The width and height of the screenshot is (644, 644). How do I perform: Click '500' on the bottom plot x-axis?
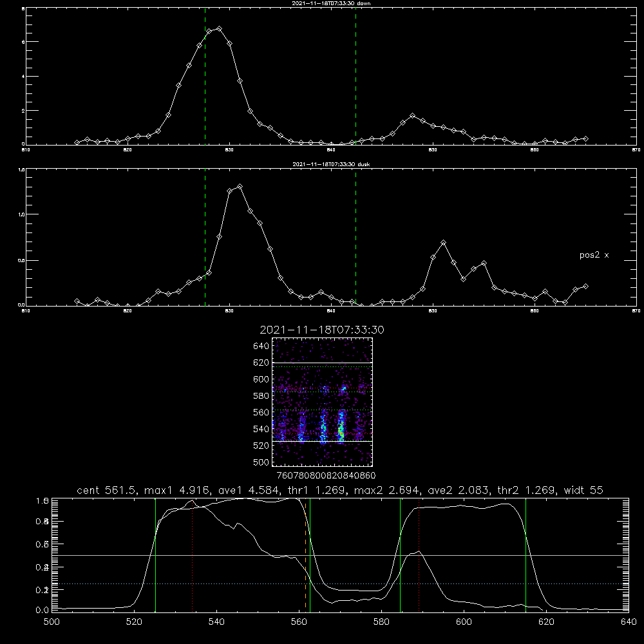click(52, 622)
